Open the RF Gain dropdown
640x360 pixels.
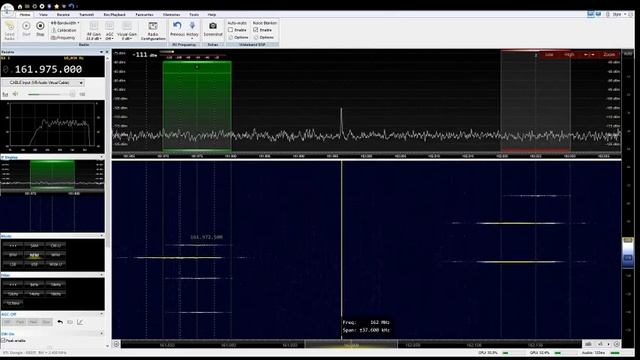coord(93,31)
